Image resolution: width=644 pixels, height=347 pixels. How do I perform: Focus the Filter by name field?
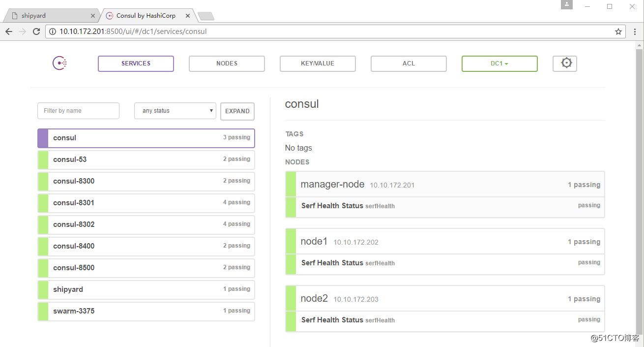coord(78,111)
